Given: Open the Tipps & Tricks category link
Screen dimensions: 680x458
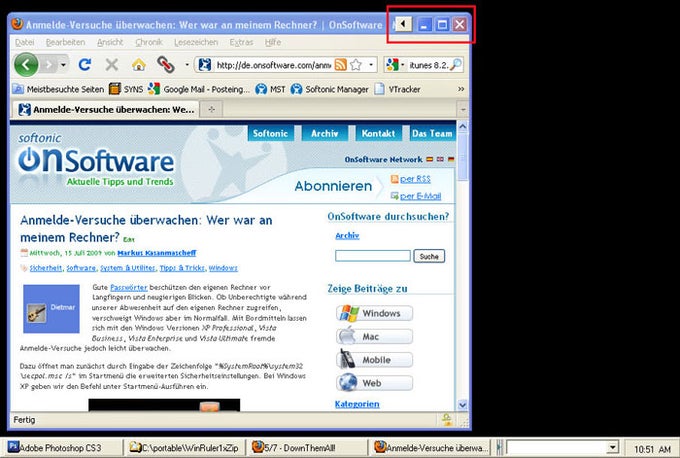Looking at the screenshot, I should (x=182, y=268).
